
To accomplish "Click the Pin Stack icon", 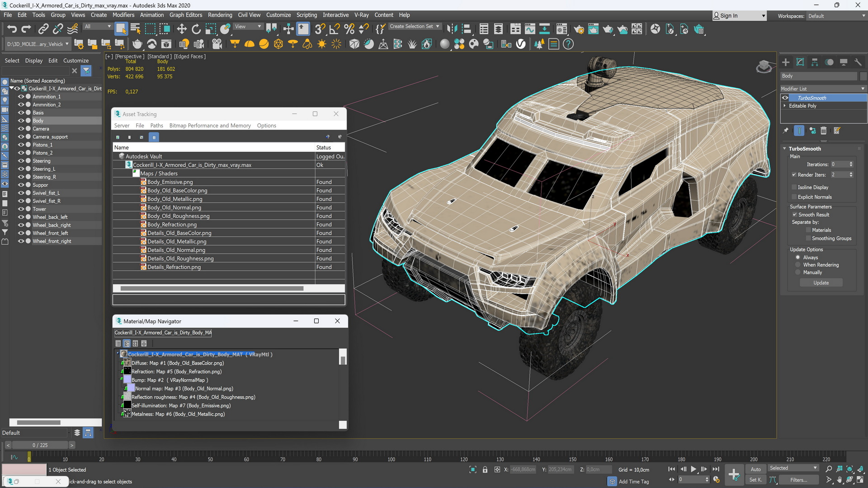I will point(786,131).
